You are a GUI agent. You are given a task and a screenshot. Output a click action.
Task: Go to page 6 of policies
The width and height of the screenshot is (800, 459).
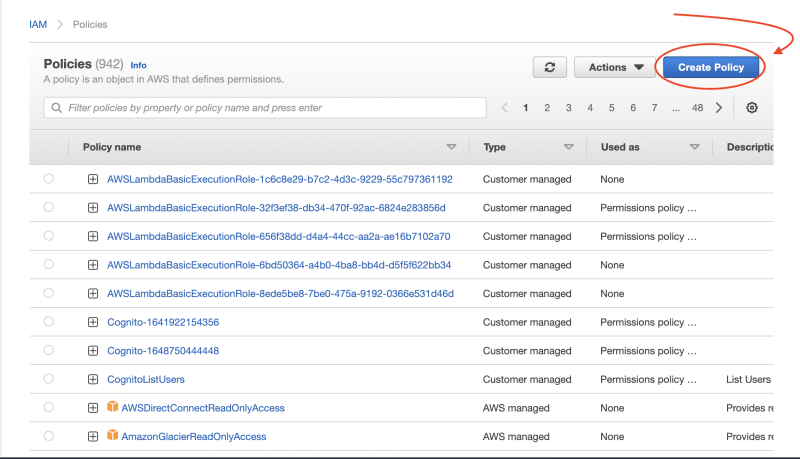633,108
